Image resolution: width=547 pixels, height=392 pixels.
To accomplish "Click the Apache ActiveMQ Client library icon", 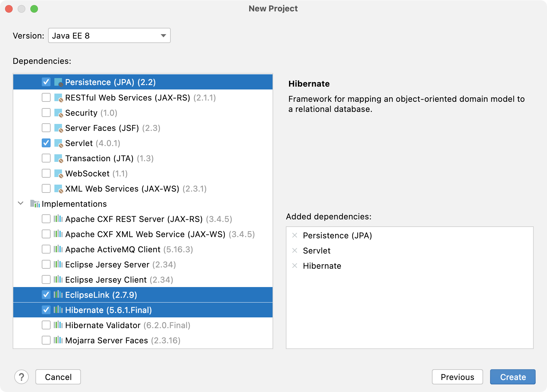I will [x=58, y=249].
